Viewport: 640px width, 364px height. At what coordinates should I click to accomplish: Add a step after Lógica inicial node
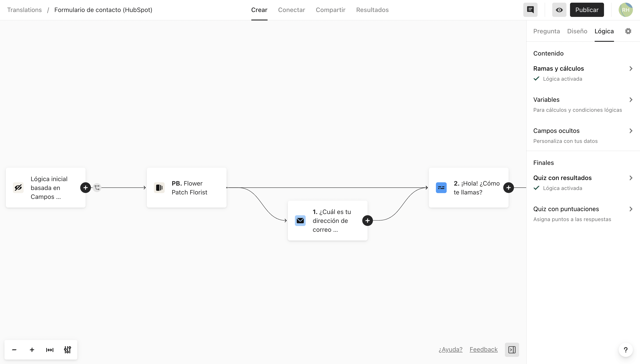[86, 188]
